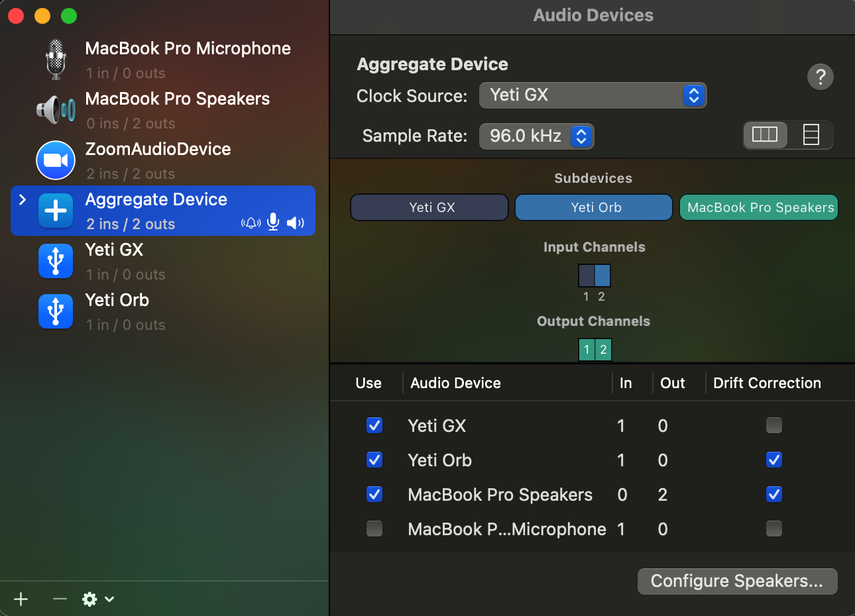Open the gear action menu chevron
Screen dimensions: 855x616
(109, 599)
